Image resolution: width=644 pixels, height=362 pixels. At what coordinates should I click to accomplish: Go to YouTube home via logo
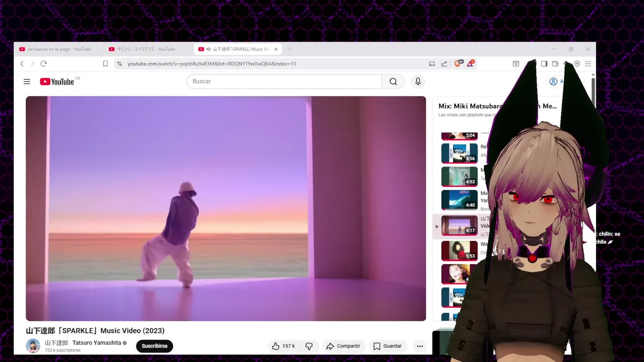coord(57,81)
